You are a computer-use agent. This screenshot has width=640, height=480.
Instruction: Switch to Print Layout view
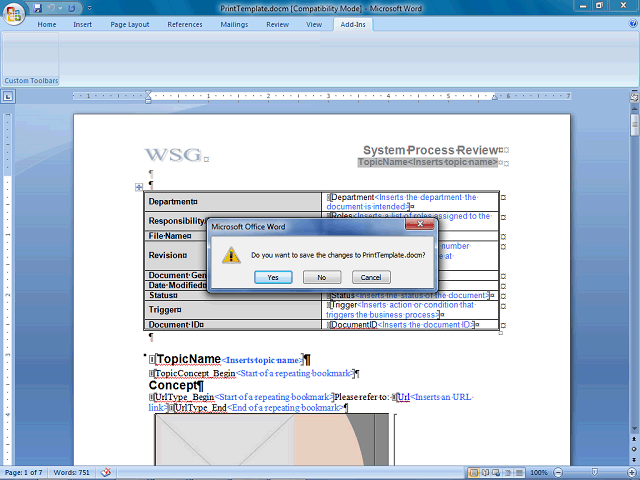click(x=474, y=473)
